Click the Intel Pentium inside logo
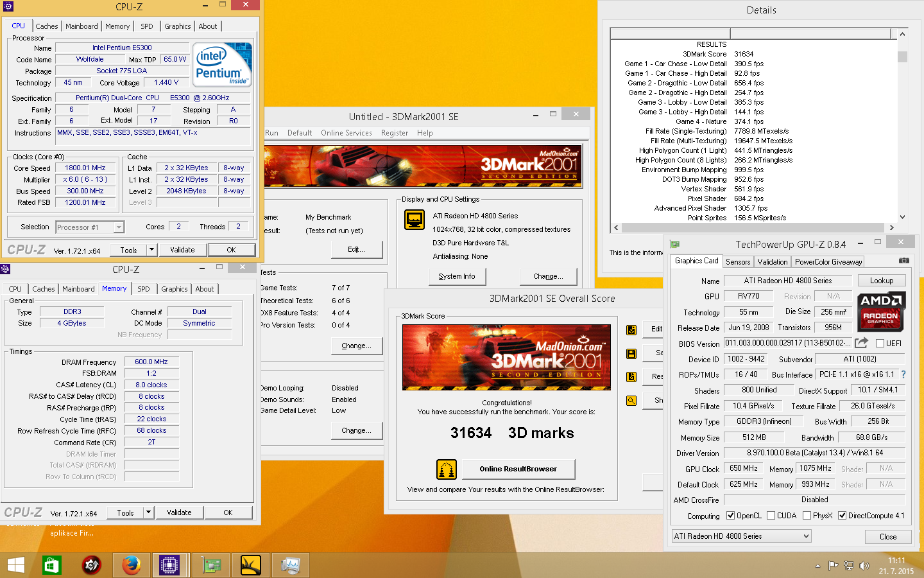The width and height of the screenshot is (924, 578). click(222, 64)
